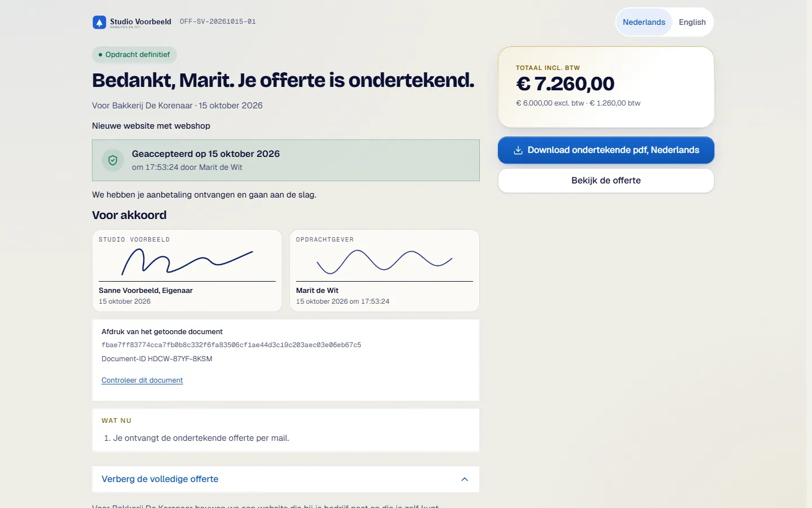
Task: Select offer number OFF-SV-20261015-01
Action: pyautogui.click(x=218, y=21)
